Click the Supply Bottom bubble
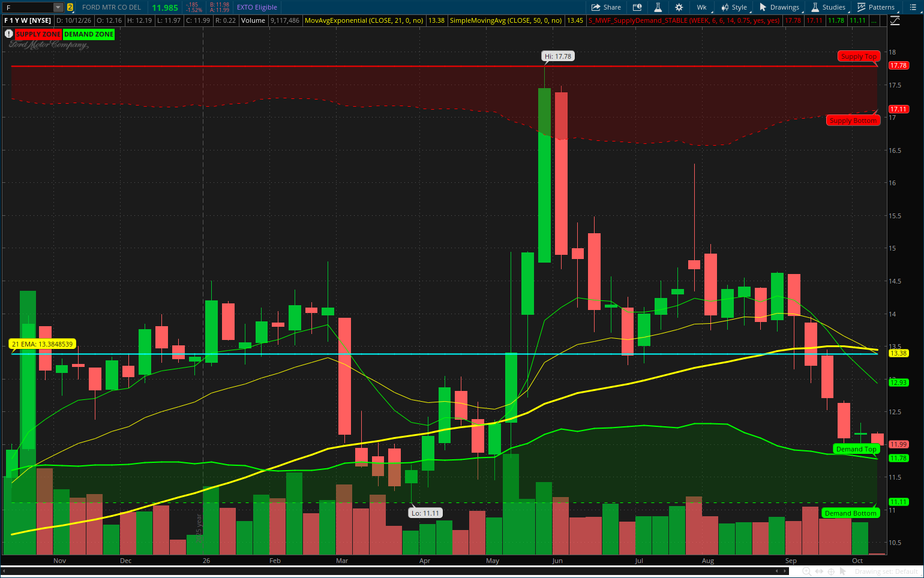The width and height of the screenshot is (924, 578). [853, 121]
